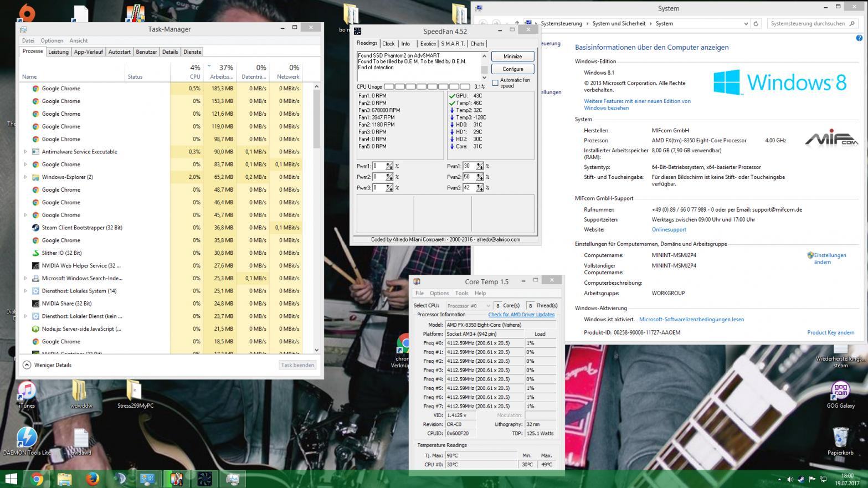Click the Windows Start button
This screenshot has width=868, height=488.
(11, 479)
